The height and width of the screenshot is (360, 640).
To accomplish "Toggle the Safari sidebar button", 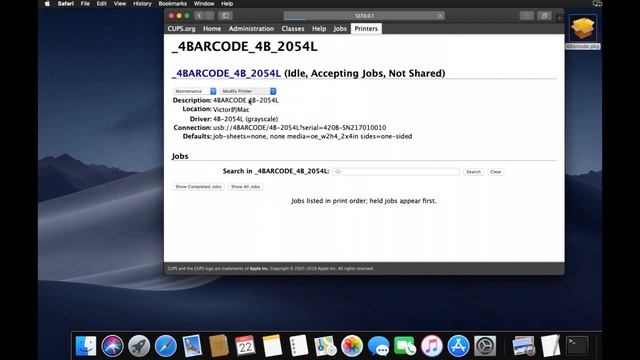I will coord(225,16).
